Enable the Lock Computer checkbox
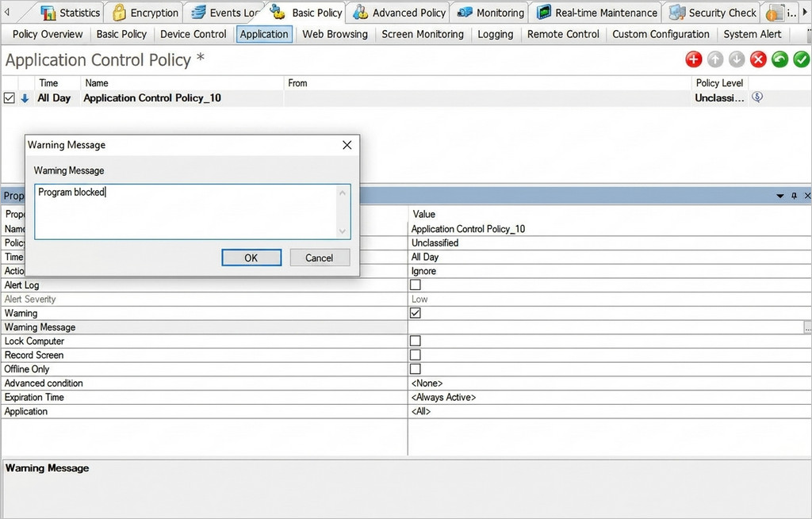 pos(416,341)
